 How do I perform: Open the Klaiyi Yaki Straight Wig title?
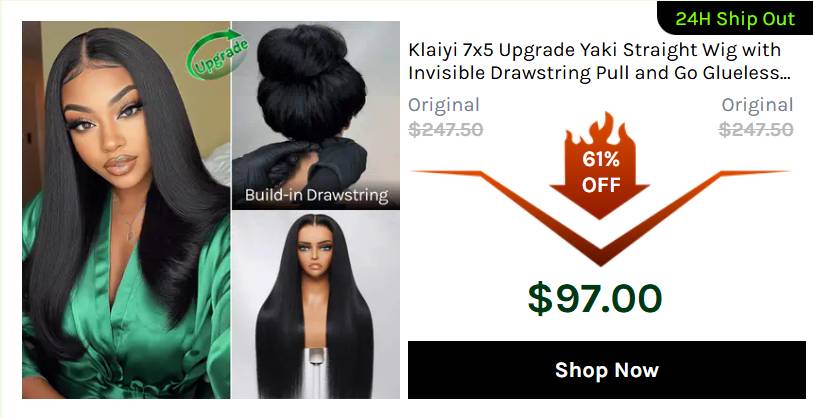coord(599,61)
